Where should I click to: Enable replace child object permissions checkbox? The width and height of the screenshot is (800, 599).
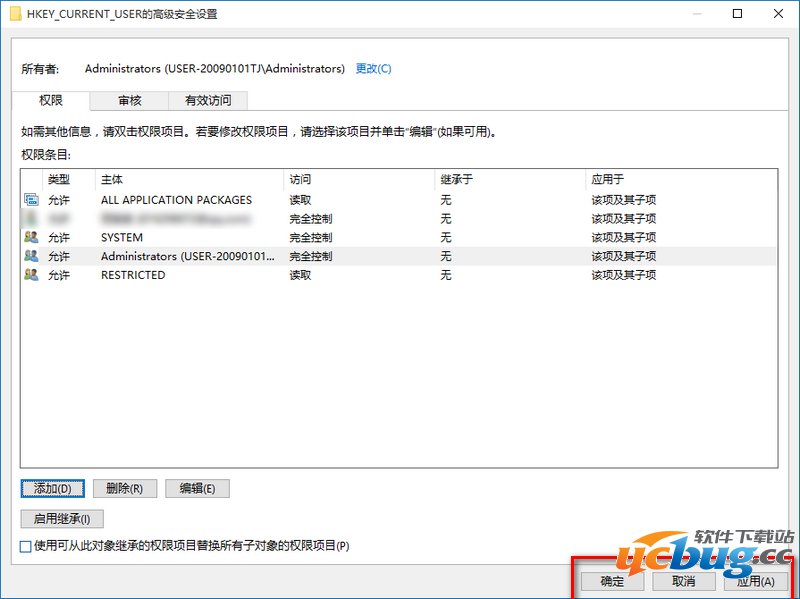pyautogui.click(x=26, y=546)
